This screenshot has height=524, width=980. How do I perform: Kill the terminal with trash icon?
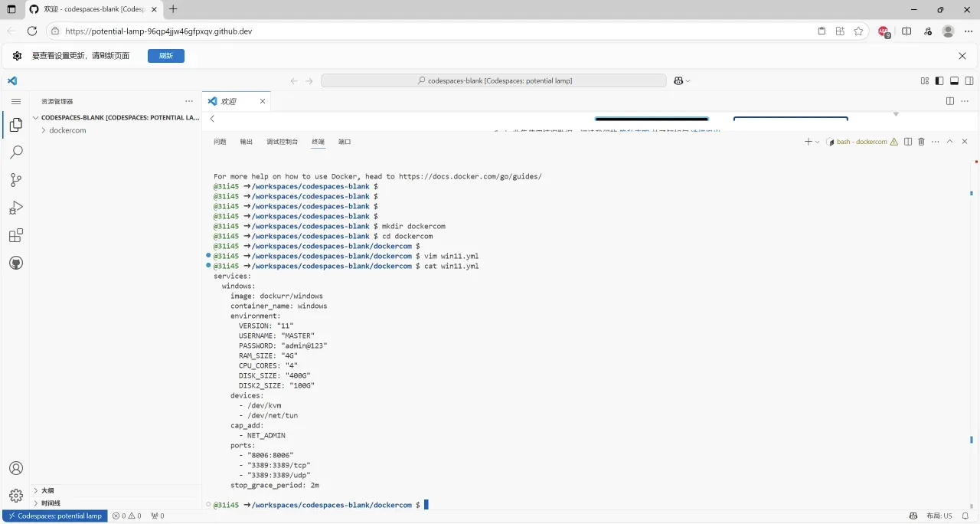click(x=921, y=142)
